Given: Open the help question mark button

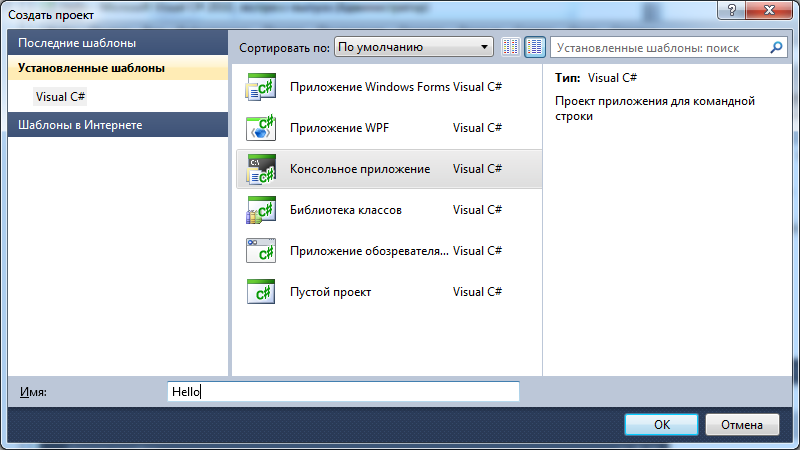Looking at the screenshot, I should pos(731,10).
